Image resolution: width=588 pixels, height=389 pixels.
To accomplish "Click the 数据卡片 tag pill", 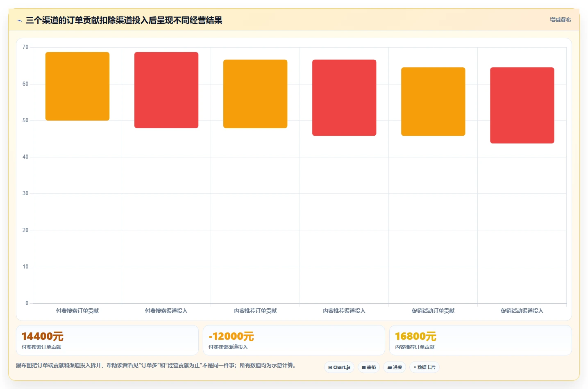I will (x=425, y=367).
